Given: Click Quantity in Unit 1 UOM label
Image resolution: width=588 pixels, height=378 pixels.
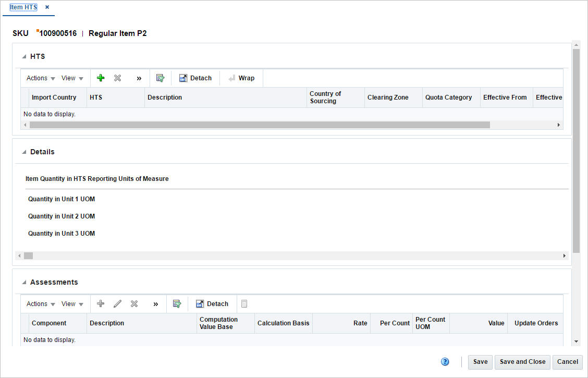Looking at the screenshot, I should pos(62,199).
